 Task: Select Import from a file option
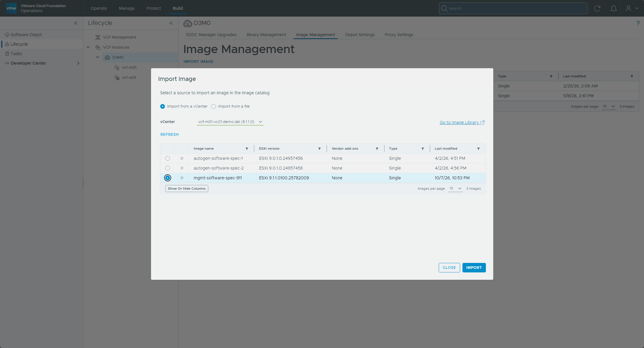click(x=214, y=106)
